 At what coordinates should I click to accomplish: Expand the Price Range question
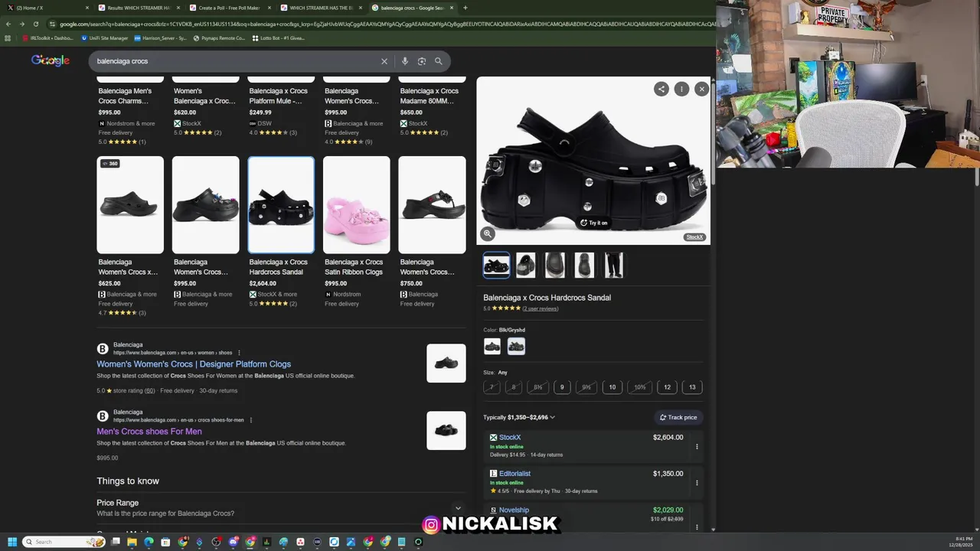pos(281,508)
